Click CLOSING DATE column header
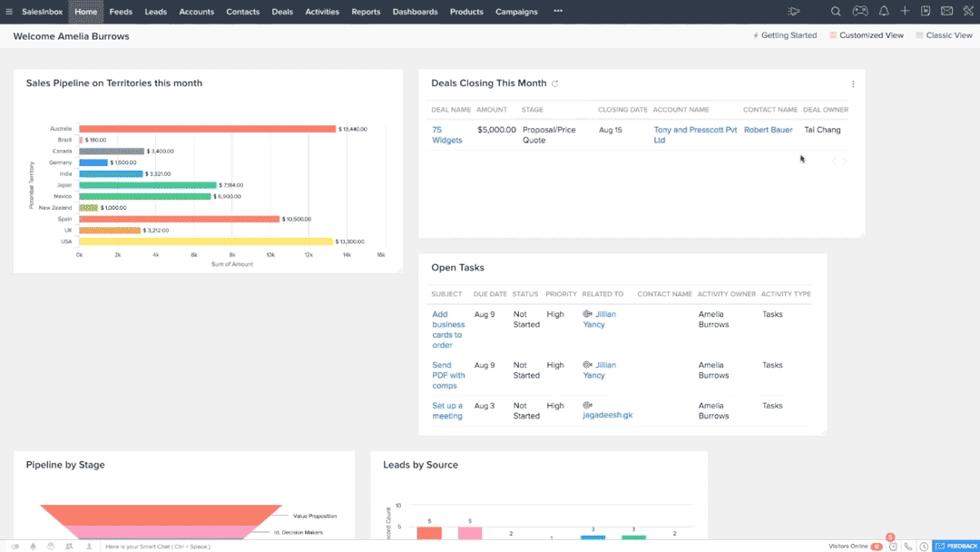The height and width of the screenshot is (552, 980). (x=622, y=109)
